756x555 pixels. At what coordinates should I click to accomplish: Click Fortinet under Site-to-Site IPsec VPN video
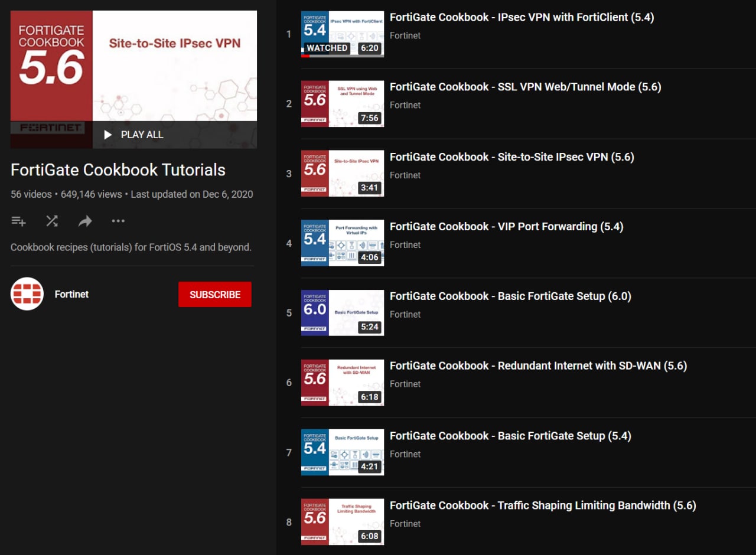(405, 175)
